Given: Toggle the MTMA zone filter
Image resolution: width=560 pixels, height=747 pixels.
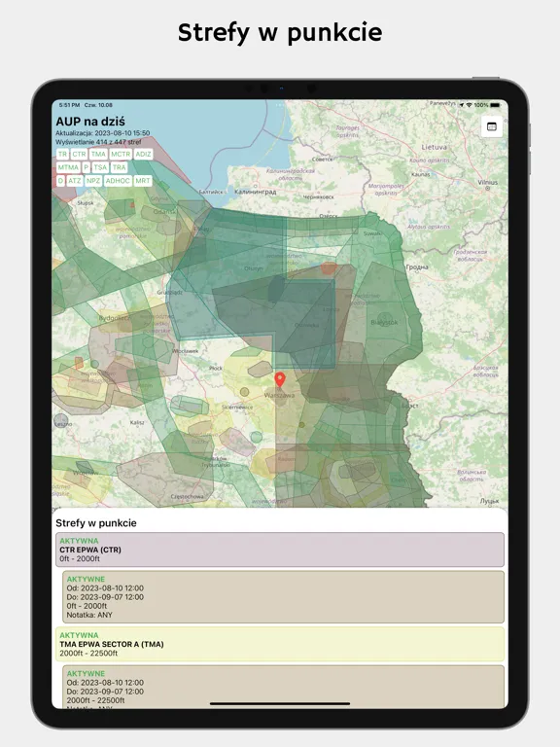Looking at the screenshot, I should coord(68,167).
